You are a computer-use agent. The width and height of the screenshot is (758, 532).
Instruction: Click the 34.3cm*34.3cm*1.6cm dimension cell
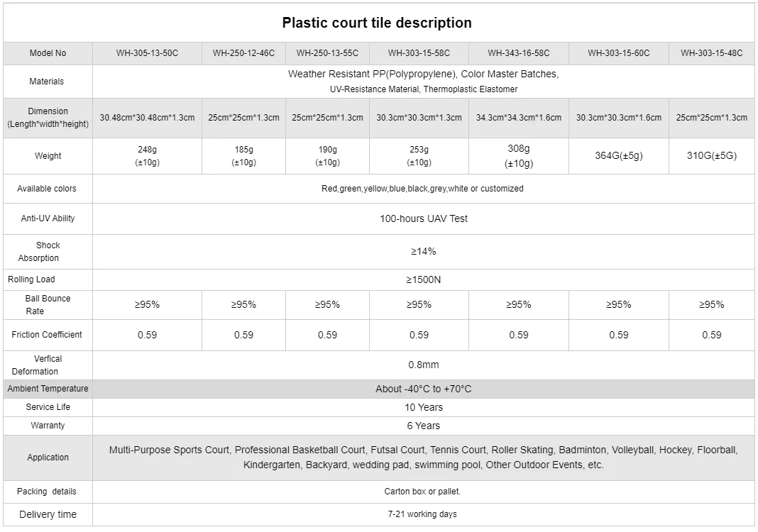point(518,118)
